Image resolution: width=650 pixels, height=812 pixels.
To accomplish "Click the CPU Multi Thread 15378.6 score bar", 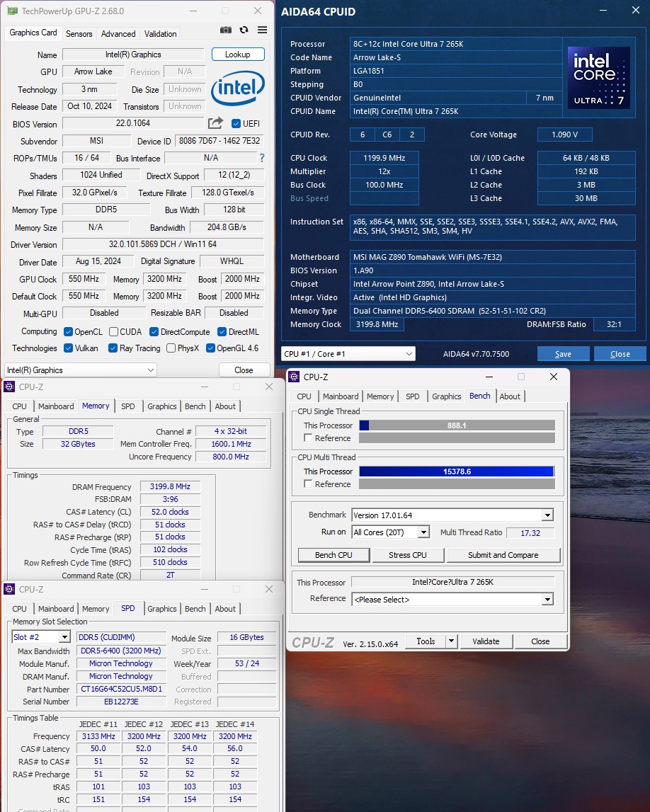I will click(x=457, y=471).
